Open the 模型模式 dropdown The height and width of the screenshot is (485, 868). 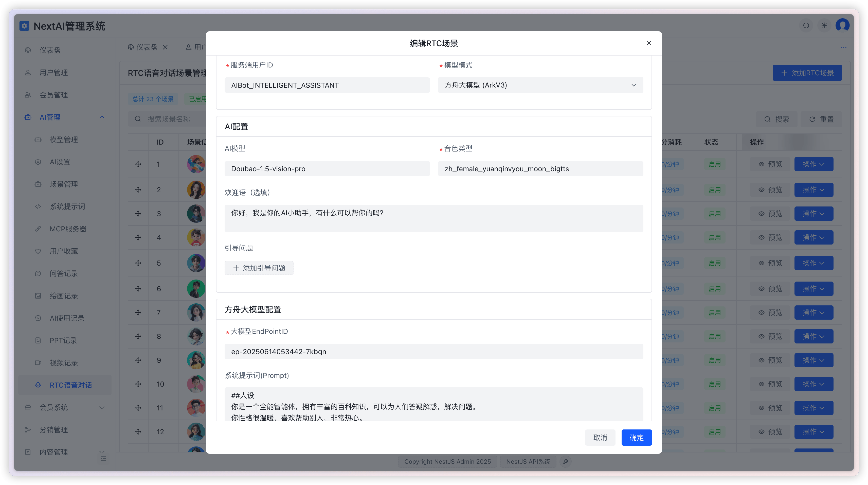click(540, 85)
